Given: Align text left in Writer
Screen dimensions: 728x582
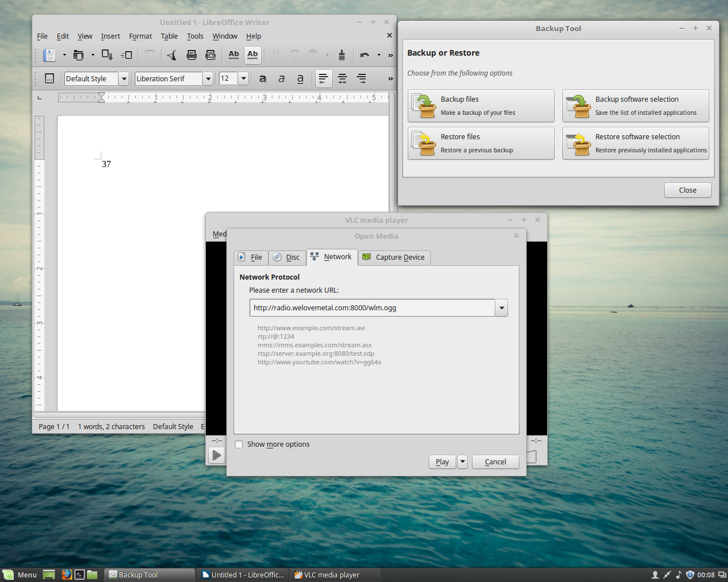Looking at the screenshot, I should (324, 78).
